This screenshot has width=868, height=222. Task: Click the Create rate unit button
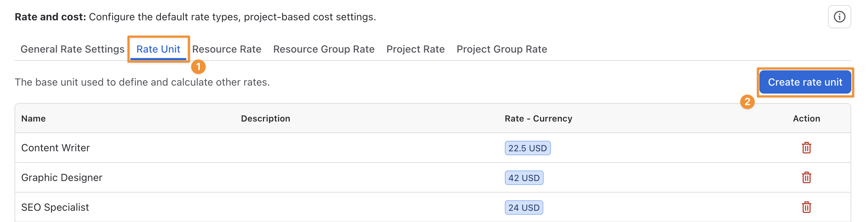[x=805, y=82]
